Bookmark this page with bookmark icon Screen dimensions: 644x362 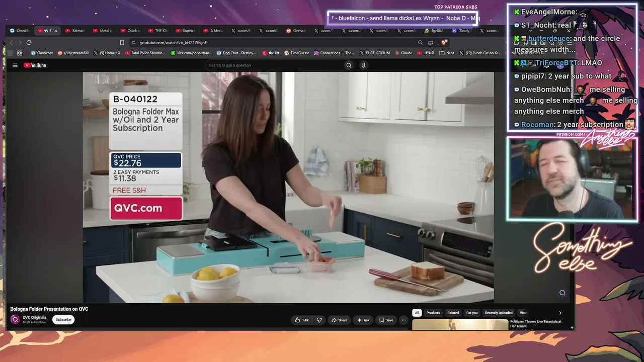tap(122, 43)
